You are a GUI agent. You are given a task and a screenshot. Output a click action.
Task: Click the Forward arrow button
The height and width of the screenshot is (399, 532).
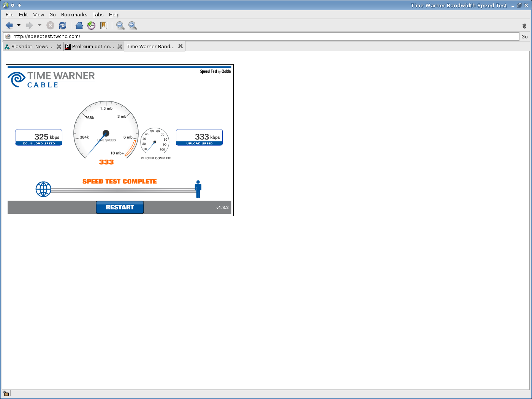coord(29,25)
